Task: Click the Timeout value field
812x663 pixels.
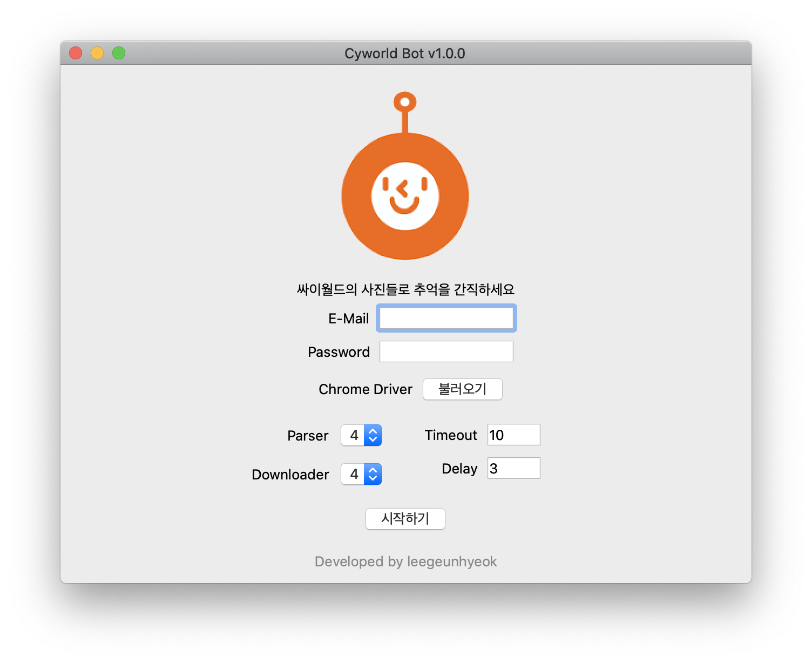Action: click(514, 435)
